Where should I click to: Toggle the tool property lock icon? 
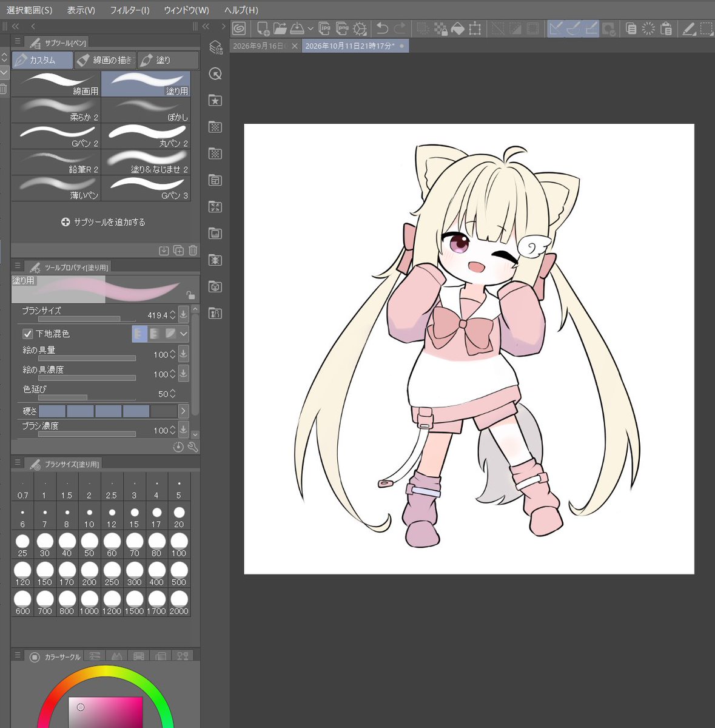[190, 295]
